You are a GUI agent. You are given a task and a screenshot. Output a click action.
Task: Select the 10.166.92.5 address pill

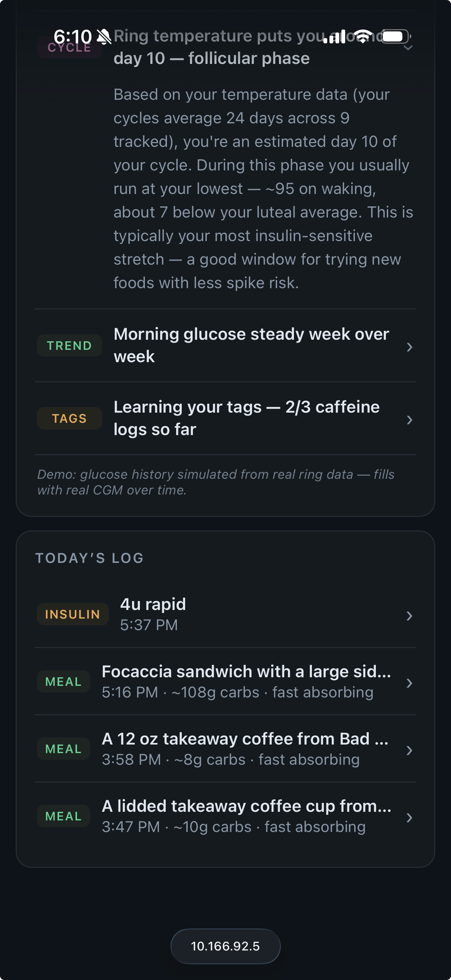225,946
